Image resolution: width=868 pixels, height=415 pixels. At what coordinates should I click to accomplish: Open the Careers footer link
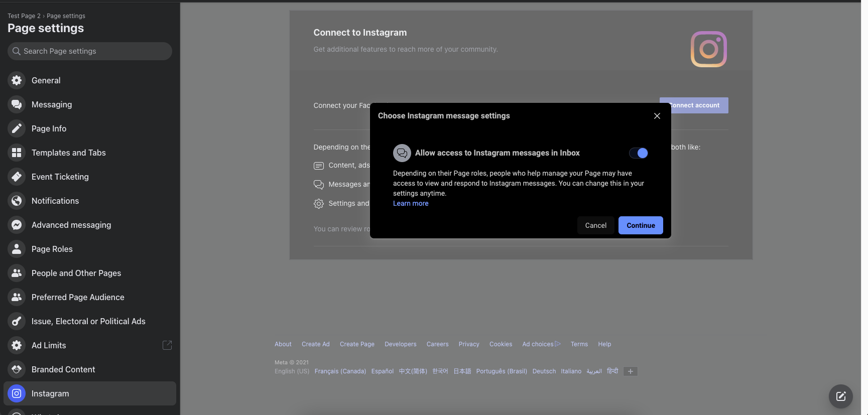click(438, 344)
